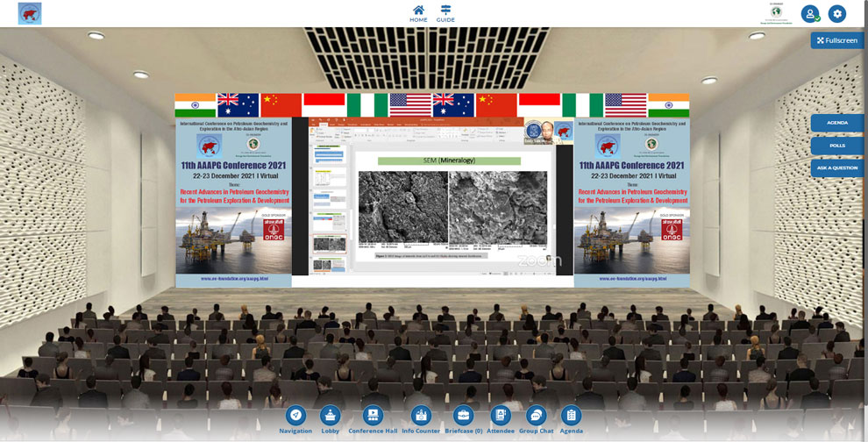The width and height of the screenshot is (868, 442).
Task: Open Ask A Question
Action: pos(837,168)
